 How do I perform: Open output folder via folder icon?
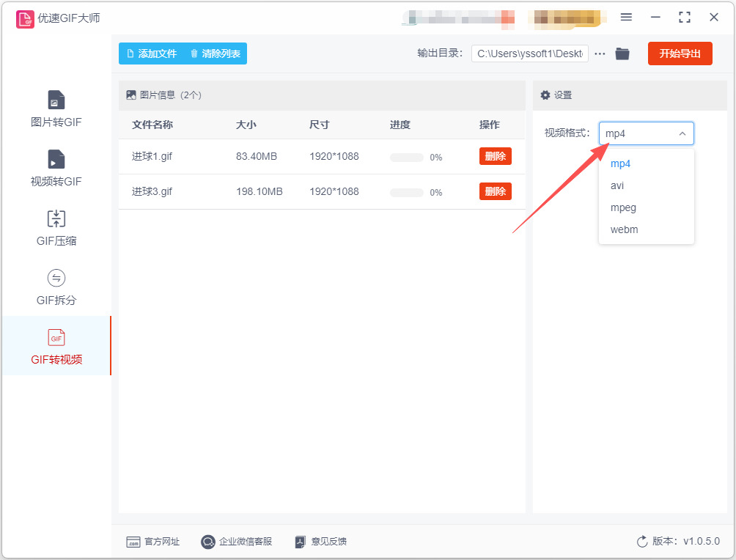tap(622, 54)
